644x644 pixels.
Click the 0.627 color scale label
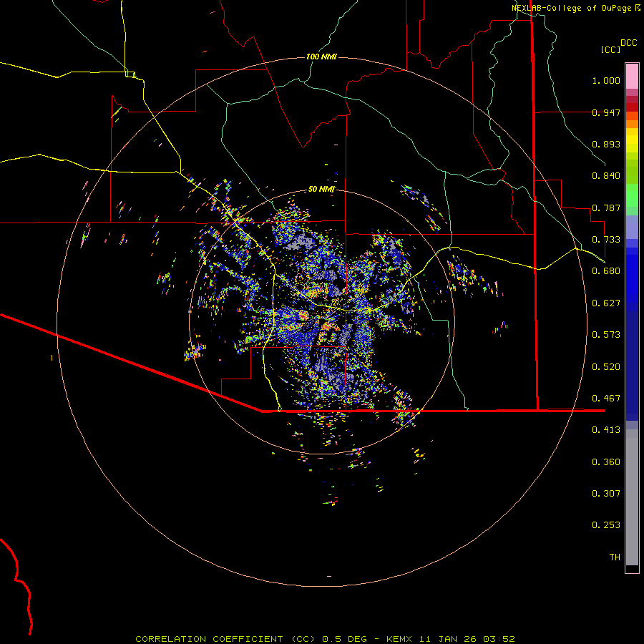pos(606,303)
